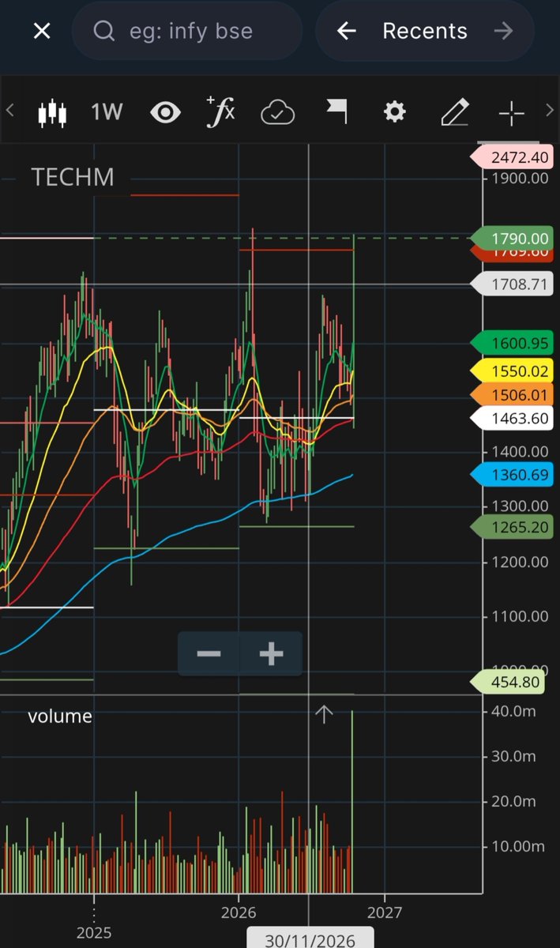Click the 454.80 light green tag
Image resolution: width=560 pixels, height=948 pixels.
509,681
